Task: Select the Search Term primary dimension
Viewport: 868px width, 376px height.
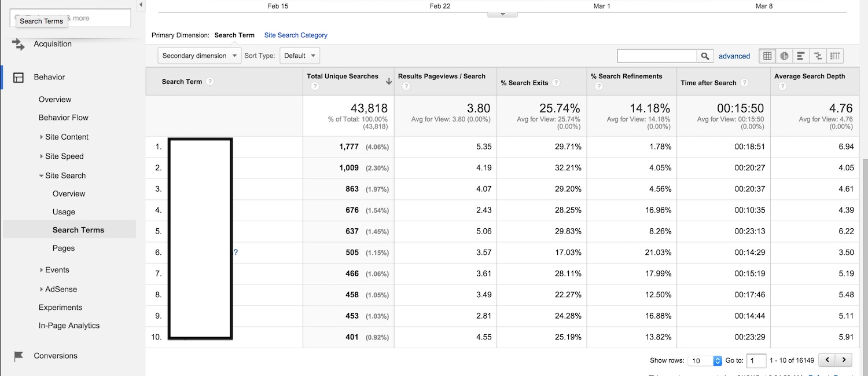Action: point(234,35)
